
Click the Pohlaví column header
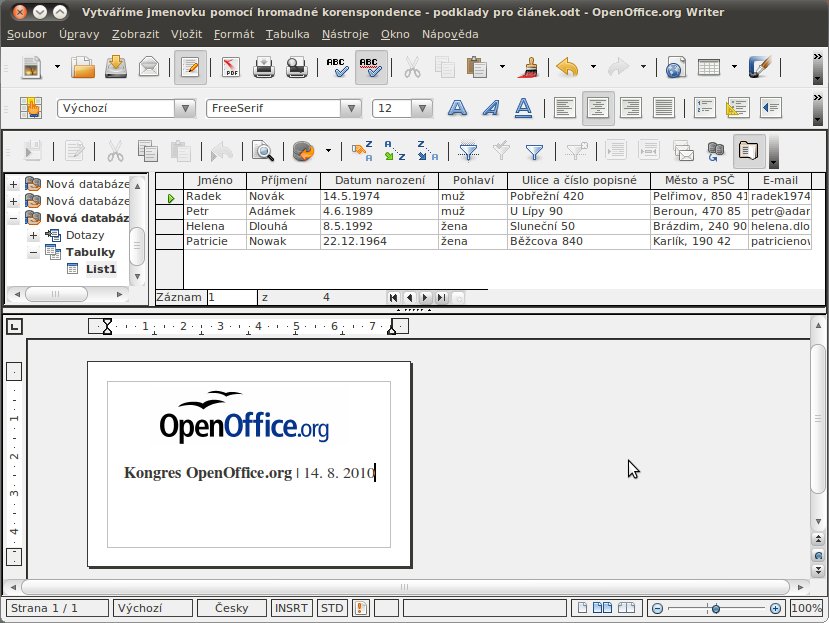(x=473, y=180)
